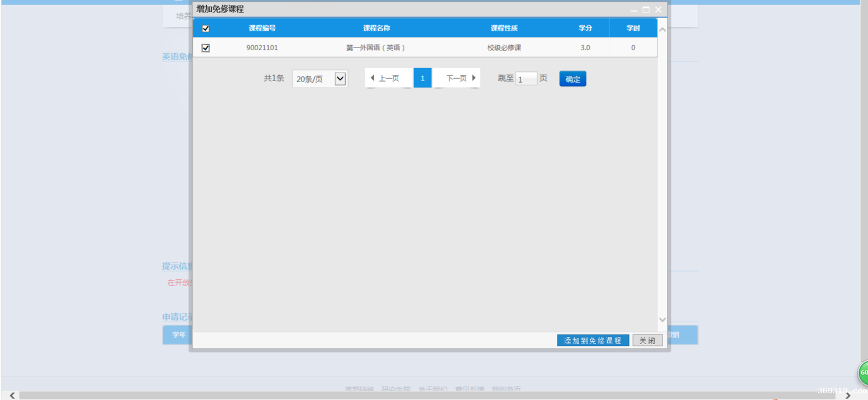
Task: Click the 课程编号 column header
Action: (262, 28)
